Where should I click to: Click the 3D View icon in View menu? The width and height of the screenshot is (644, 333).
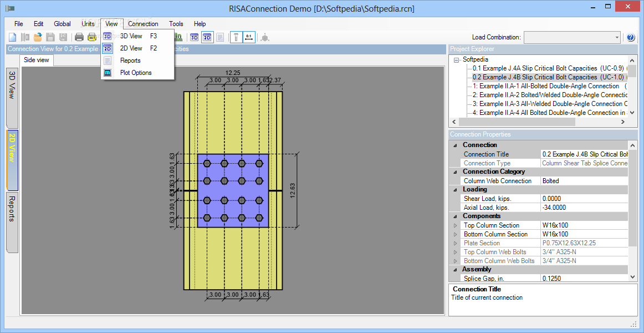(x=108, y=36)
